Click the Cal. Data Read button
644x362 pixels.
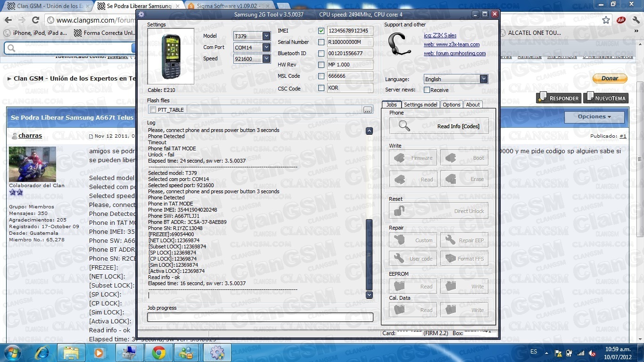click(413, 310)
